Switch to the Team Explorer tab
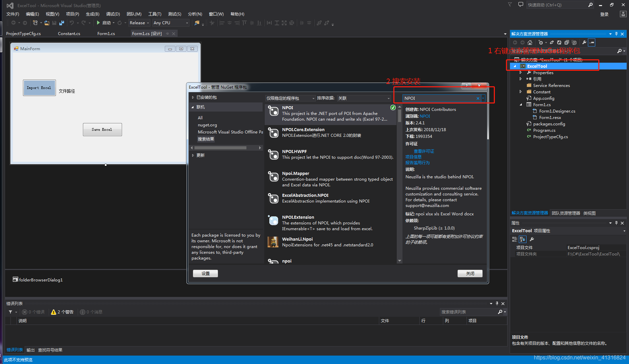 coord(566,213)
